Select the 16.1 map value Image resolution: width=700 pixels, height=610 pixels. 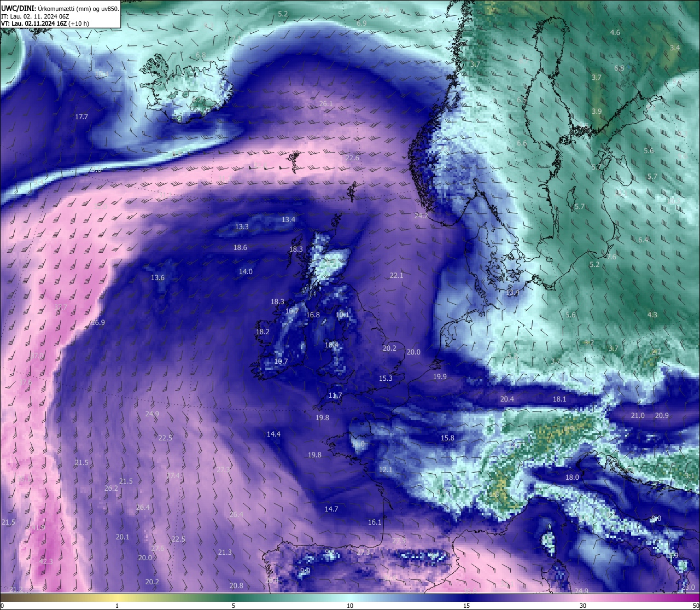tap(375, 522)
